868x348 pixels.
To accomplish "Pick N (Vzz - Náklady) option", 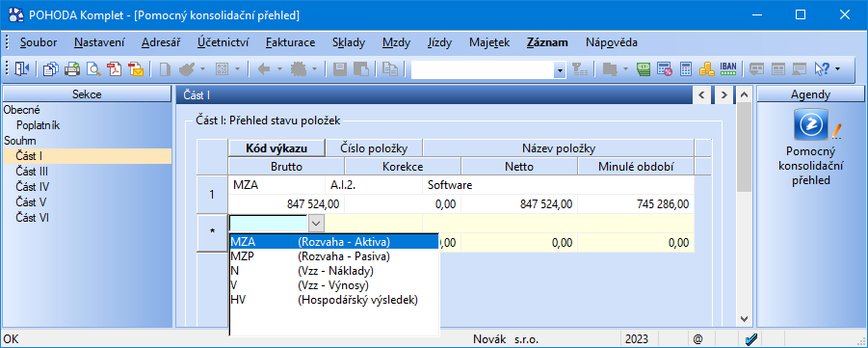I will point(333,271).
